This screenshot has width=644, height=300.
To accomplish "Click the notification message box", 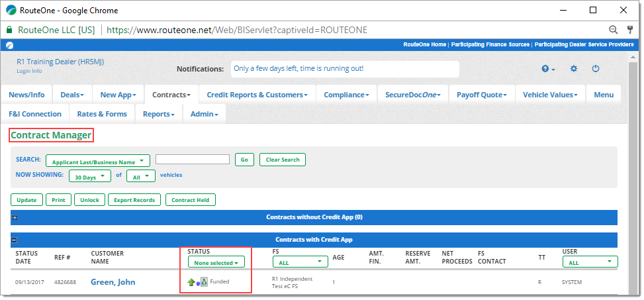I will point(345,69).
